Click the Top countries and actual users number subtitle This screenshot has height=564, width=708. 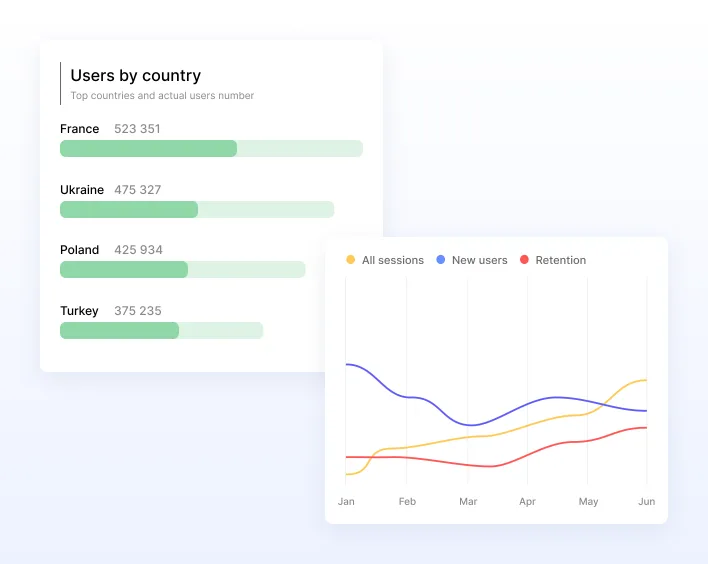[x=162, y=96]
